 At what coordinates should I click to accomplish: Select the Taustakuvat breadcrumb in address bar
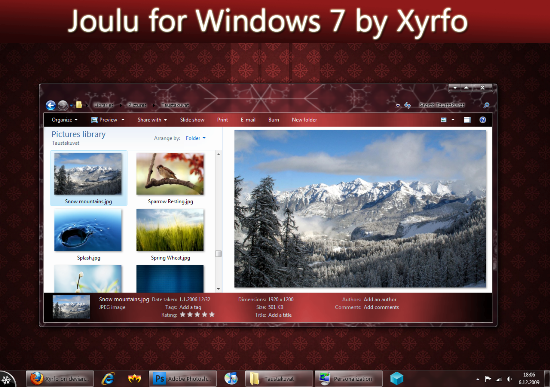pyautogui.click(x=175, y=105)
